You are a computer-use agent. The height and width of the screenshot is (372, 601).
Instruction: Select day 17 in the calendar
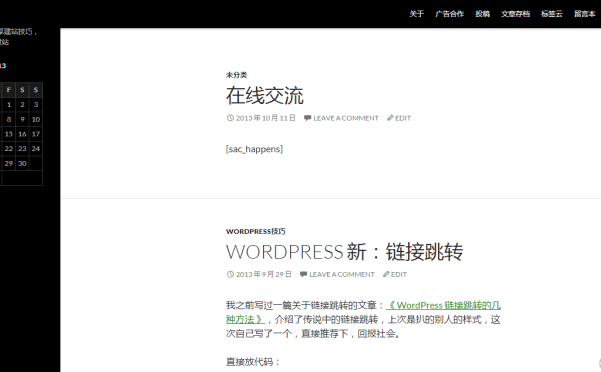(36, 134)
